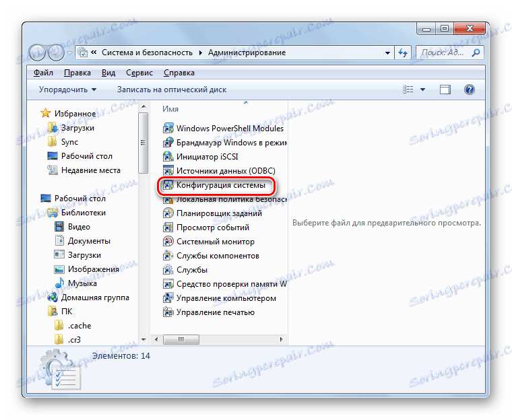
Task: Click the double chevron in the address bar
Action: 94,53
